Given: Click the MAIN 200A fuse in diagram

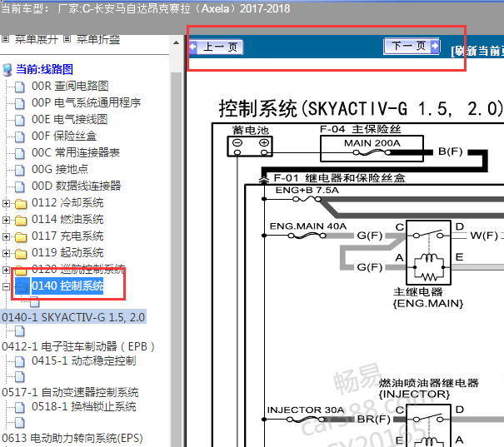Looking at the screenshot, I should point(372,147).
